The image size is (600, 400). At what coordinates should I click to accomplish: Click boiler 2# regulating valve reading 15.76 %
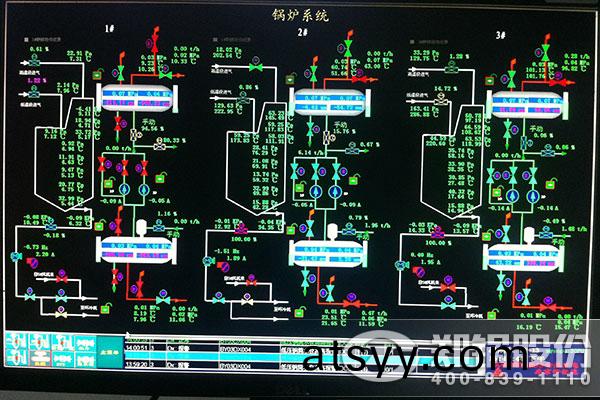(x=327, y=137)
